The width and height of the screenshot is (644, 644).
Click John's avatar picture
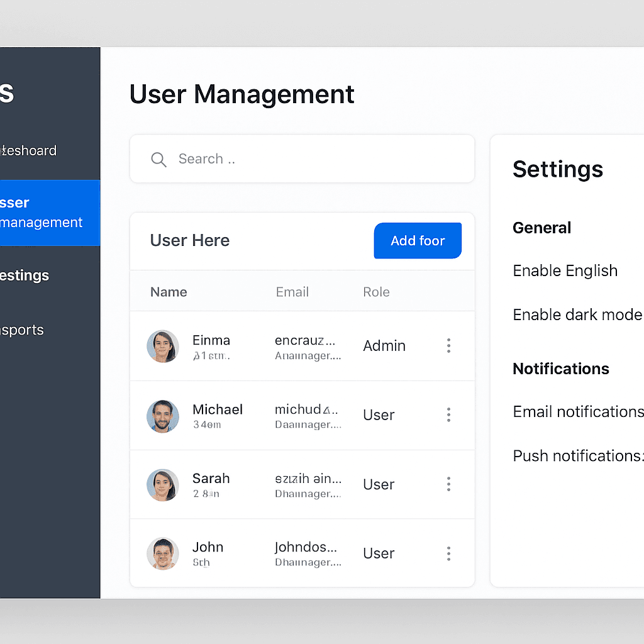163,553
